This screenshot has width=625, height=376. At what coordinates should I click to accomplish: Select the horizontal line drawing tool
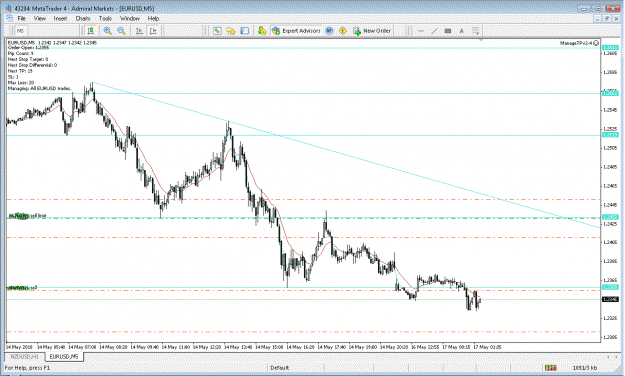(421, 31)
